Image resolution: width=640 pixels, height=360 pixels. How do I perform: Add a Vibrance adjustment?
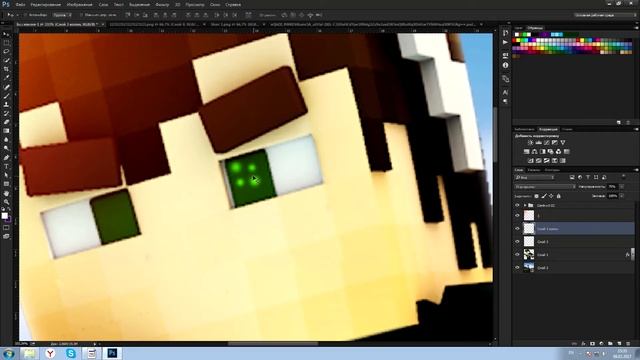(563, 142)
